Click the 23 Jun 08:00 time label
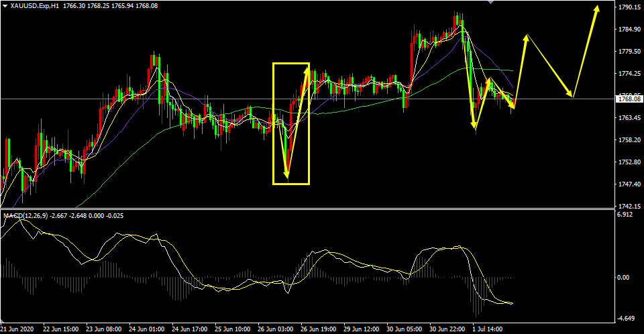 click(x=103, y=329)
